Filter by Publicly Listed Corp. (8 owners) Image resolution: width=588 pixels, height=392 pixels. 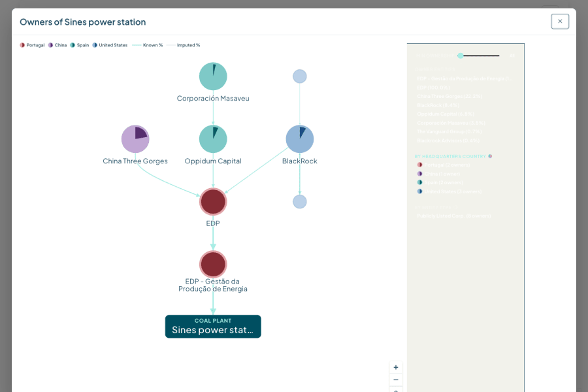(454, 216)
